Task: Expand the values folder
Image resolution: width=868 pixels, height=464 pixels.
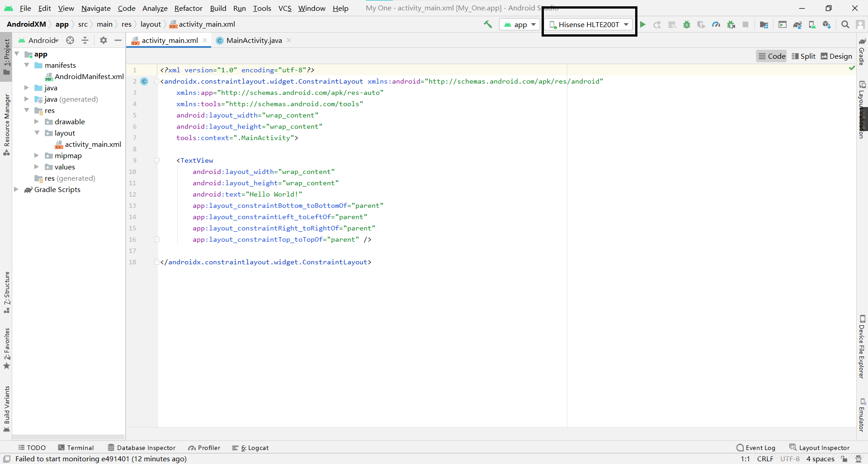Action: (x=37, y=167)
